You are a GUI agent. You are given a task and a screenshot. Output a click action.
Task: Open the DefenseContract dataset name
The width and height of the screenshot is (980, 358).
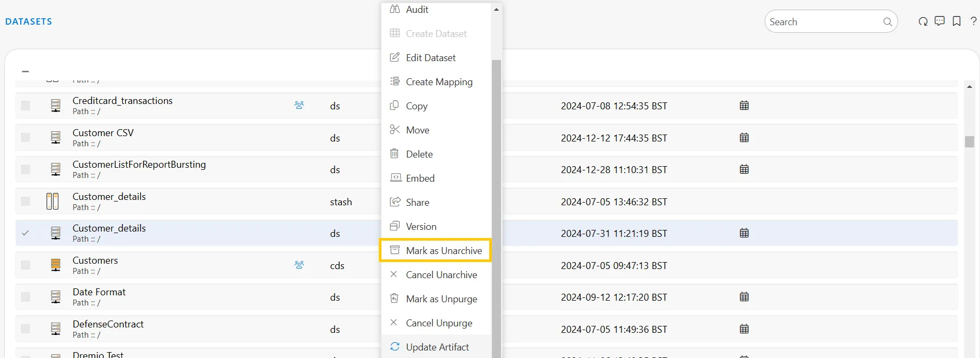[108, 324]
